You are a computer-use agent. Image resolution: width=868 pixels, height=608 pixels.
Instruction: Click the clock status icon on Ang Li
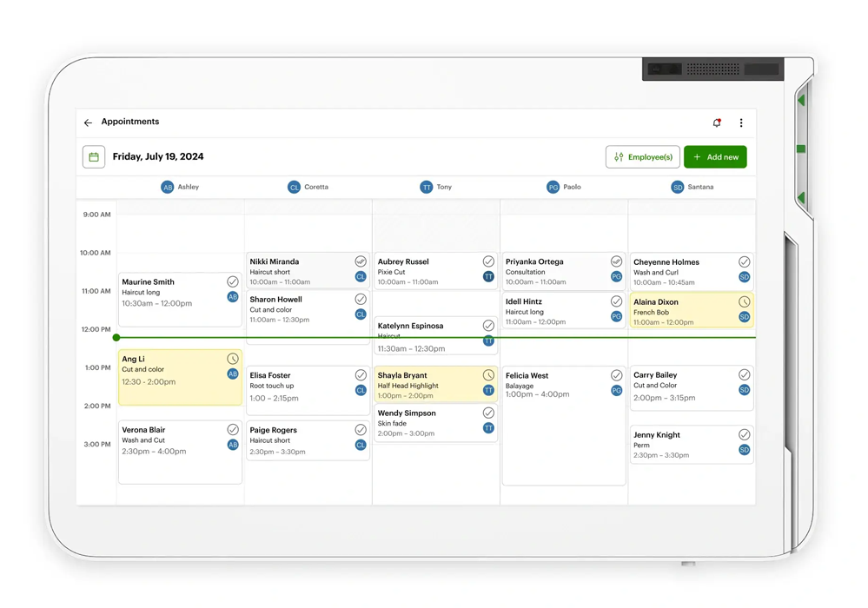point(233,359)
